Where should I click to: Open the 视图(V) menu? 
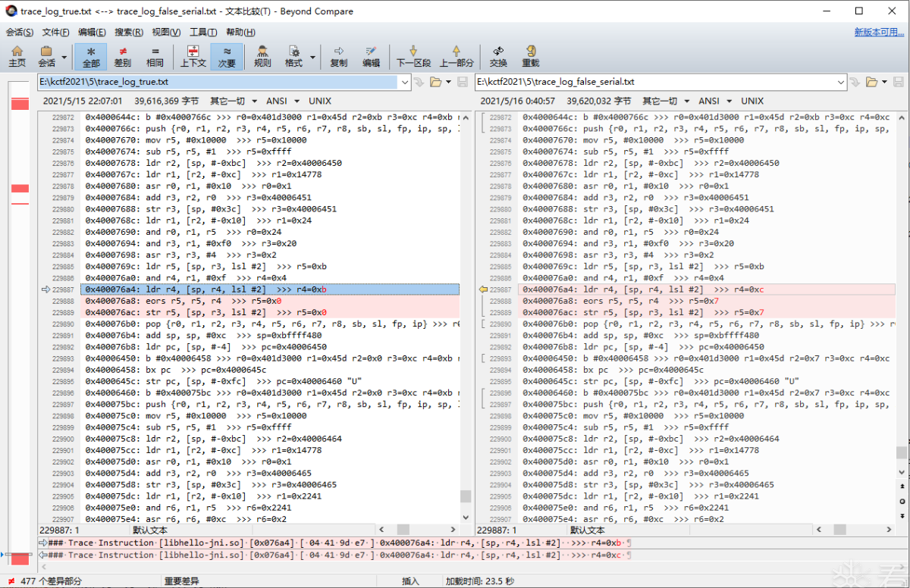point(166,32)
